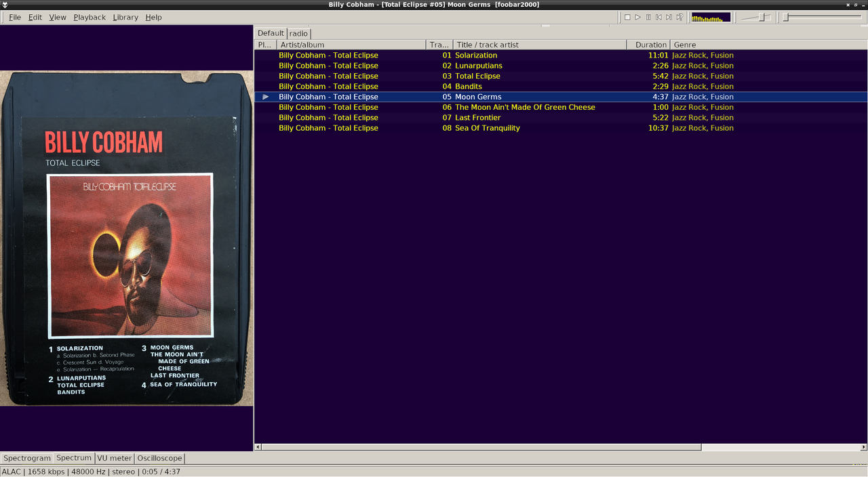Select track 02 Lunarputians
The height and width of the screenshot is (477, 868).
coord(561,66)
